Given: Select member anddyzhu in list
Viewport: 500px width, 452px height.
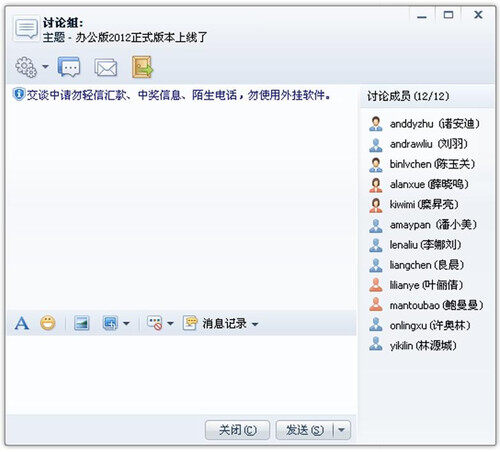Looking at the screenshot, I should point(424,124).
